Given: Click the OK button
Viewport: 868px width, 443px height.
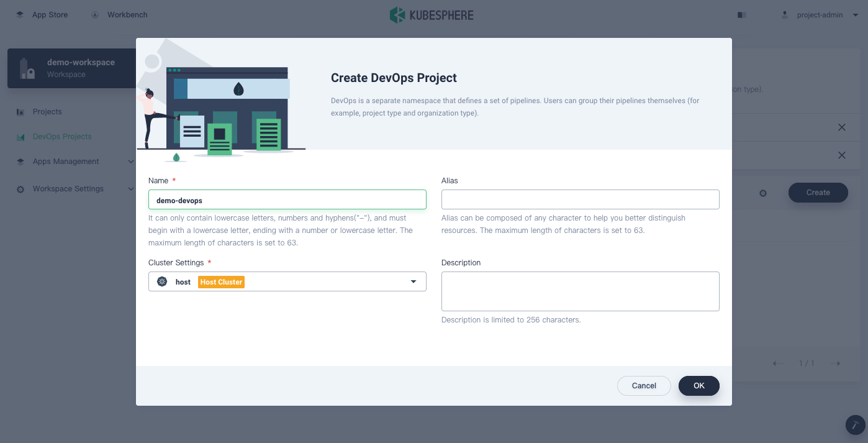Looking at the screenshot, I should click(698, 386).
